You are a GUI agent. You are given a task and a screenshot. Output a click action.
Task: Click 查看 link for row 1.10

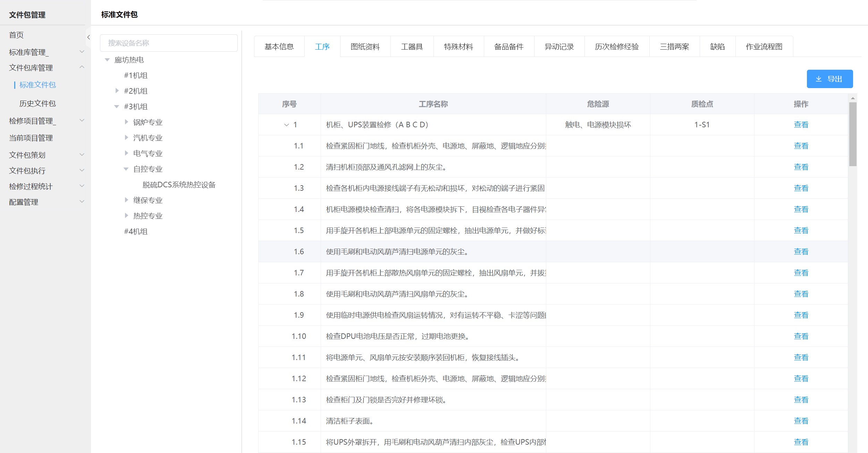click(801, 336)
